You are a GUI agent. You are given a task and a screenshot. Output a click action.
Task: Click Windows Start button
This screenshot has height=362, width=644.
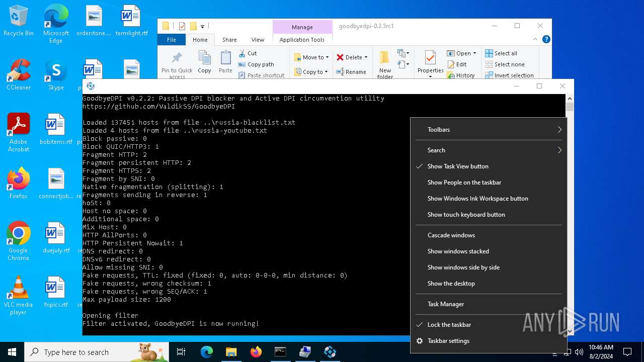tap(12, 352)
